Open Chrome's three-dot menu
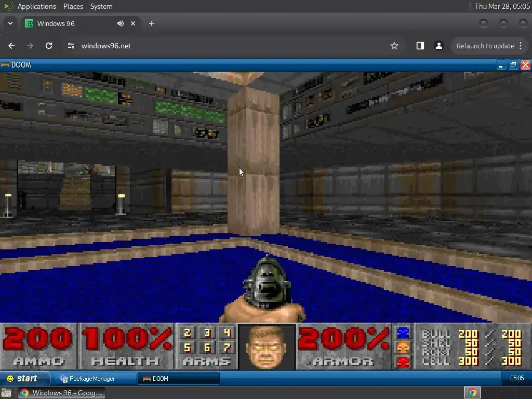 (x=521, y=46)
